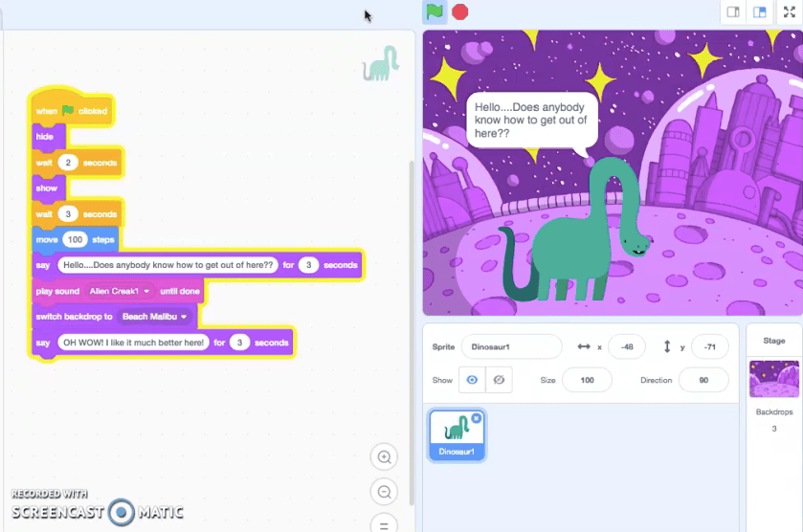803x532 pixels.
Task: Set sprite to visible with eye icon
Action: pyautogui.click(x=471, y=380)
